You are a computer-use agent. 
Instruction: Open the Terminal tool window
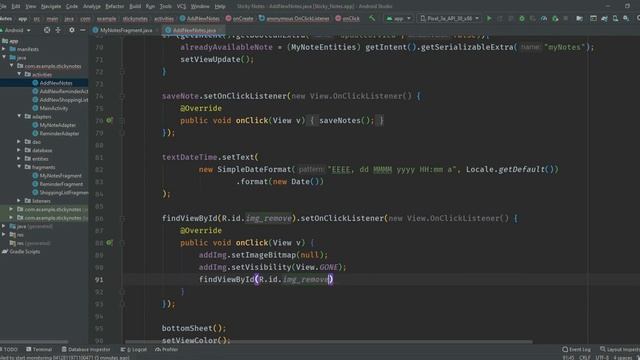click(x=39, y=349)
